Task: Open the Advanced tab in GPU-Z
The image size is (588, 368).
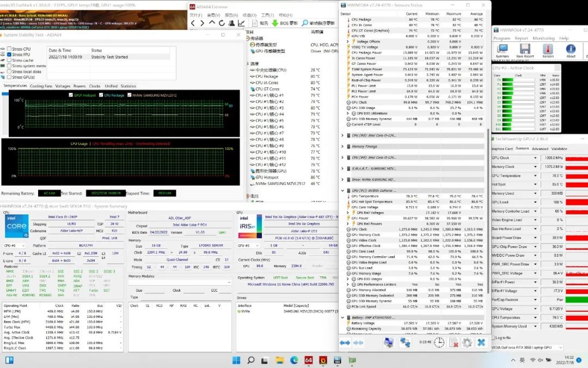Action: click(x=540, y=148)
